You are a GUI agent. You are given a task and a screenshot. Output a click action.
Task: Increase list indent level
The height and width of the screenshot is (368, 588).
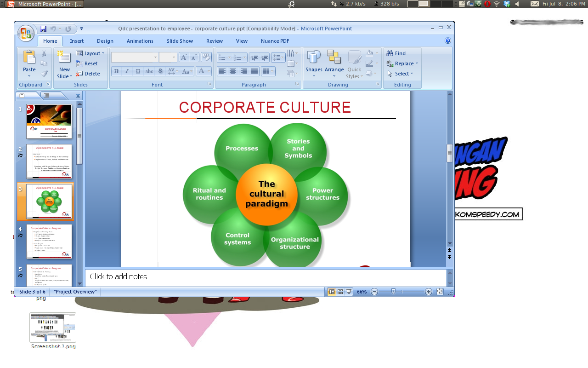tap(265, 57)
